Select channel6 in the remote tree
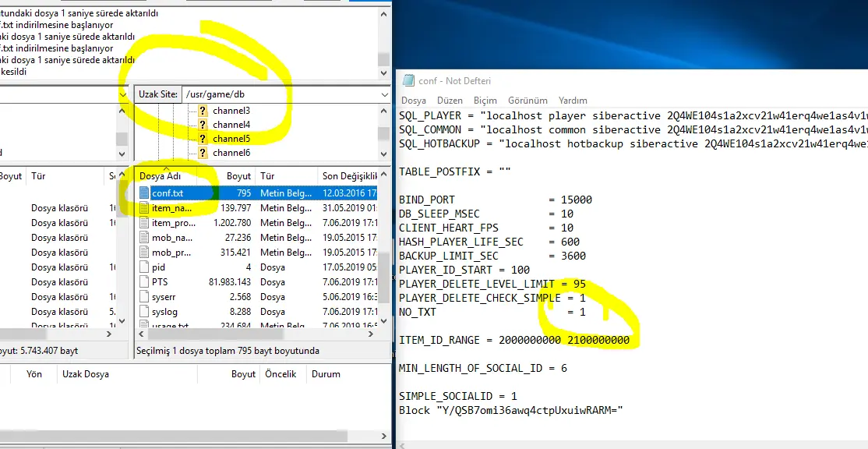The image size is (868, 449). coord(231,153)
